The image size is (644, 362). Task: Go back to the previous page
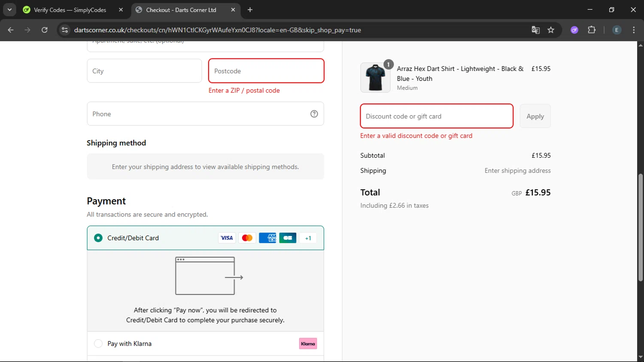[11, 30]
